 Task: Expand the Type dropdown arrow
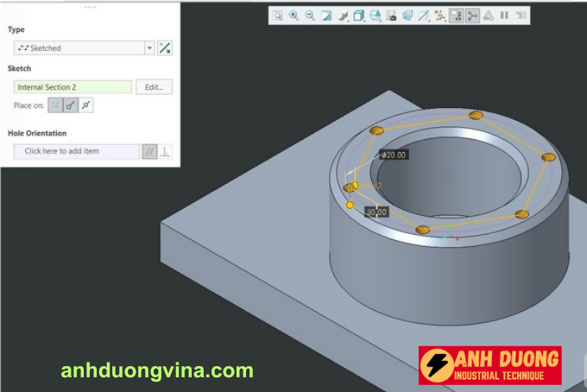tap(149, 48)
